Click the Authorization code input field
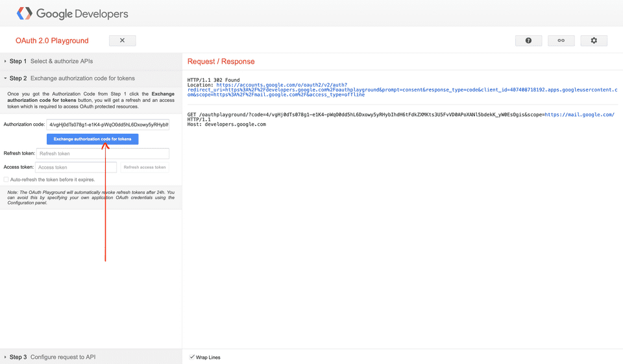Screen dimensions: 623x364 tap(108, 125)
